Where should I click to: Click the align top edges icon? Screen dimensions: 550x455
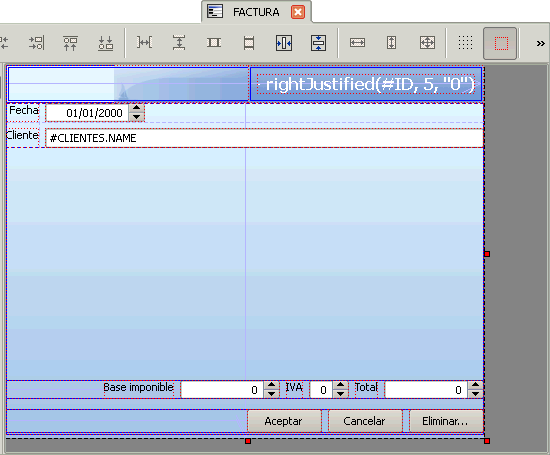[70, 43]
